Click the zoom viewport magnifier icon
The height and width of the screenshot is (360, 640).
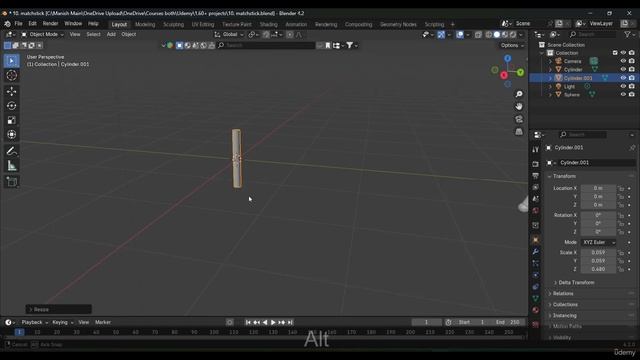pos(519,94)
